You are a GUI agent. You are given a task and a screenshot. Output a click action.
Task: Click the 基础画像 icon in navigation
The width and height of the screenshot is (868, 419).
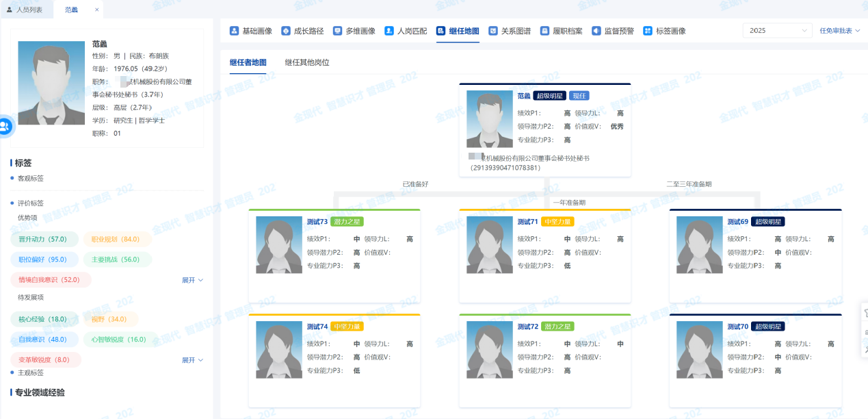234,31
